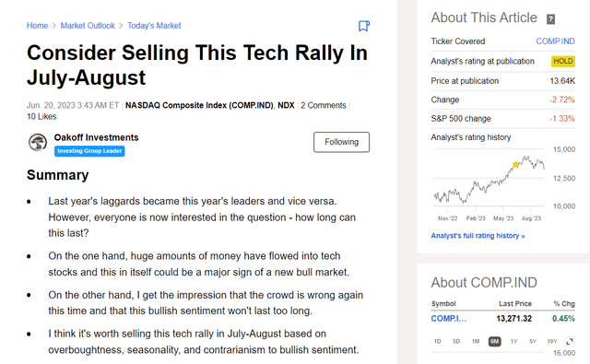View Analyst's full rating history

478,236
